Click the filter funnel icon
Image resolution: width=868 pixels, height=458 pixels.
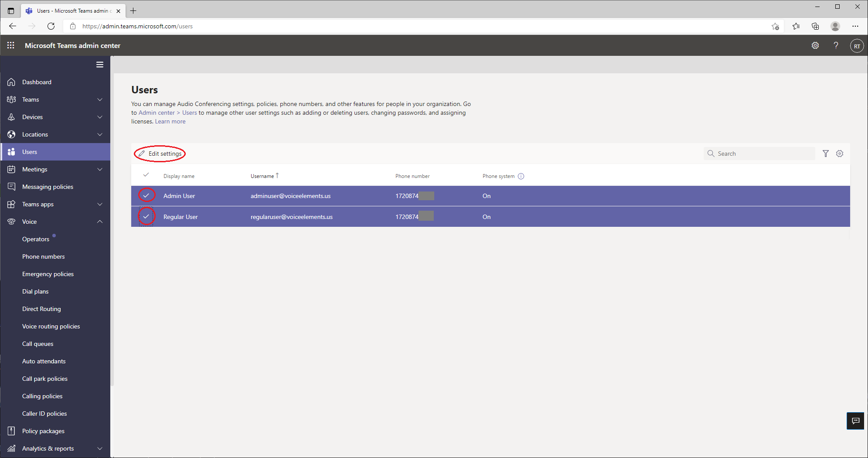(826, 154)
